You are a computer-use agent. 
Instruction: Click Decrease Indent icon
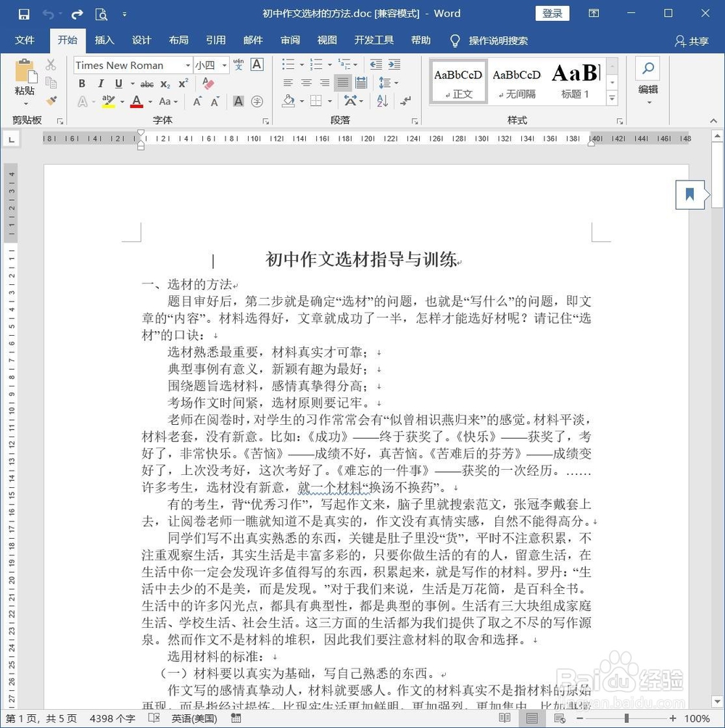click(376, 65)
